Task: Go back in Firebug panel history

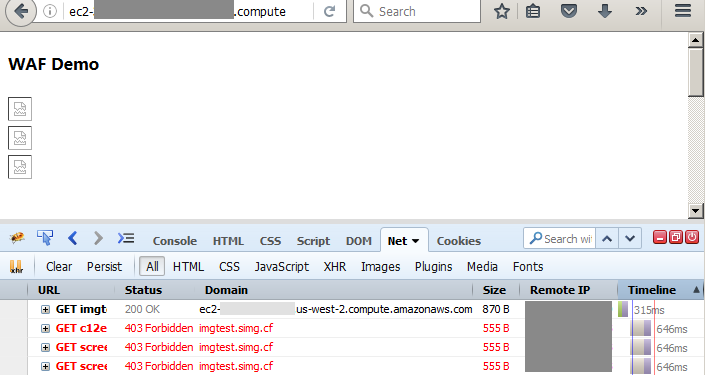Action: point(73,238)
